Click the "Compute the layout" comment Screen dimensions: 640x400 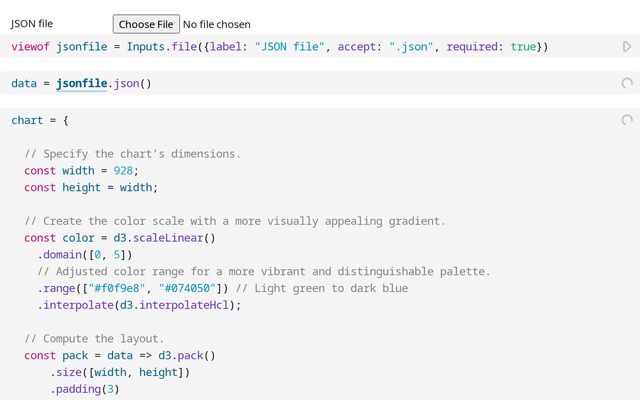[x=94, y=339]
